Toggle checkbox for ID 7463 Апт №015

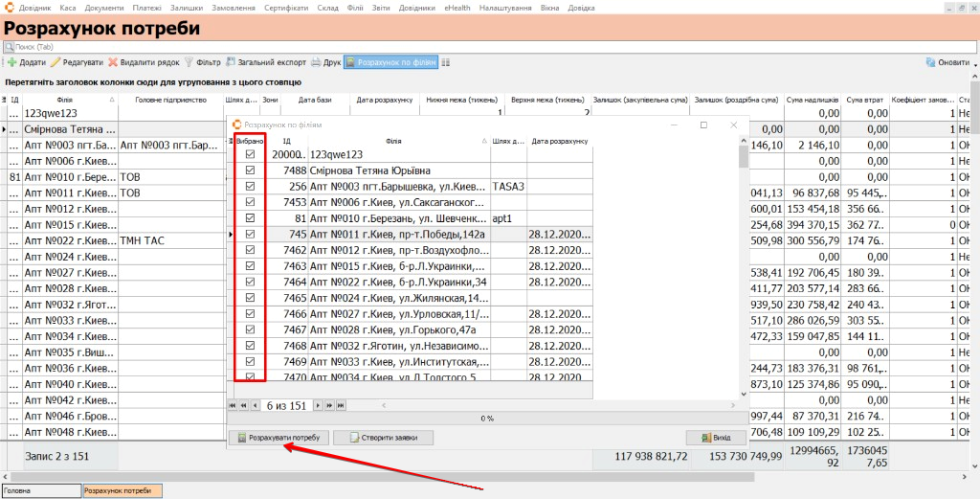pos(251,265)
